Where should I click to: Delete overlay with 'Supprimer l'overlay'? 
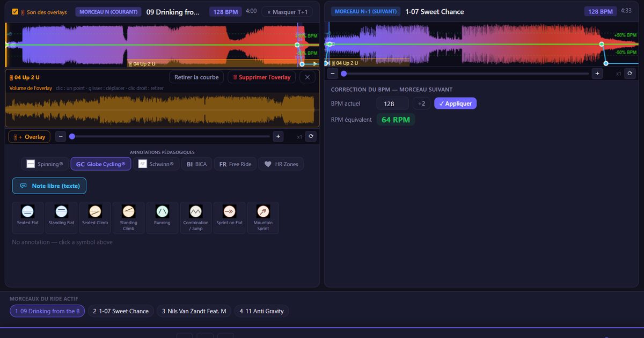coord(262,77)
